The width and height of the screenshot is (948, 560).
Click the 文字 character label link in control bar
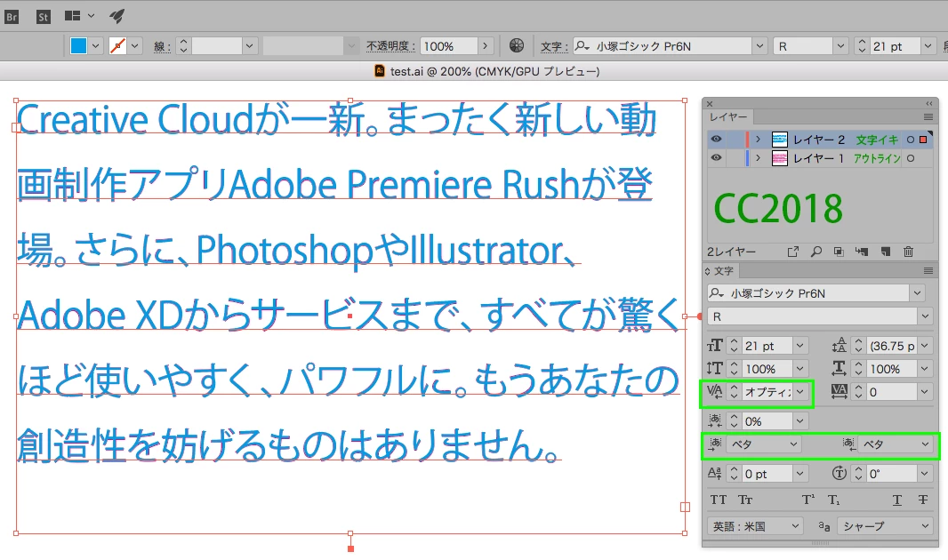click(554, 46)
